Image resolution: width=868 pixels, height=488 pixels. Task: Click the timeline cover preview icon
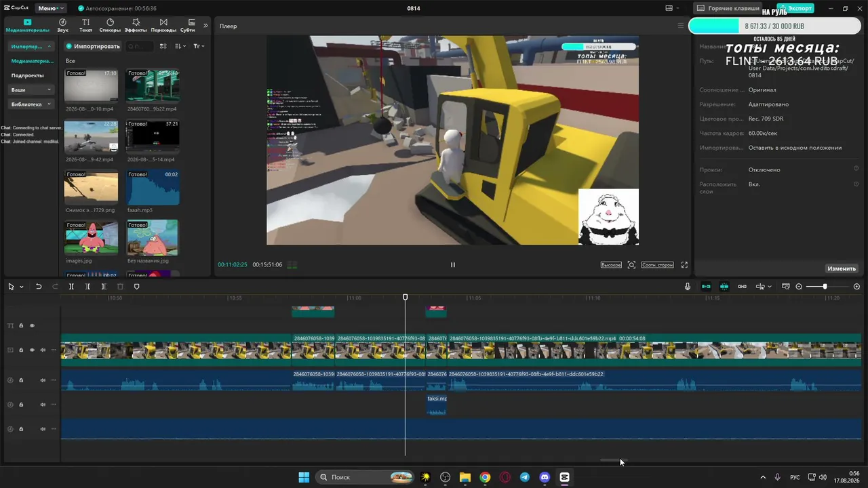[787, 287]
